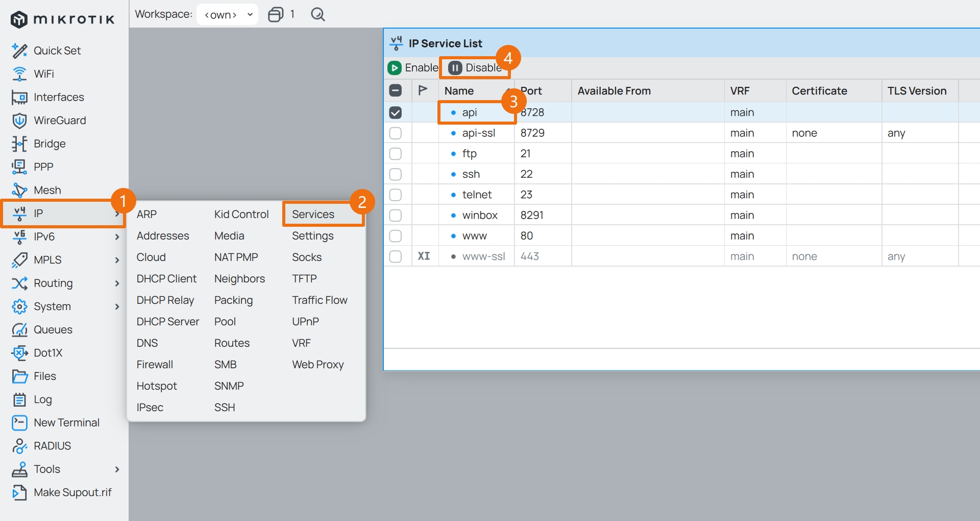Uncheck the api service row checkbox
The width and height of the screenshot is (980, 521).
(396, 112)
